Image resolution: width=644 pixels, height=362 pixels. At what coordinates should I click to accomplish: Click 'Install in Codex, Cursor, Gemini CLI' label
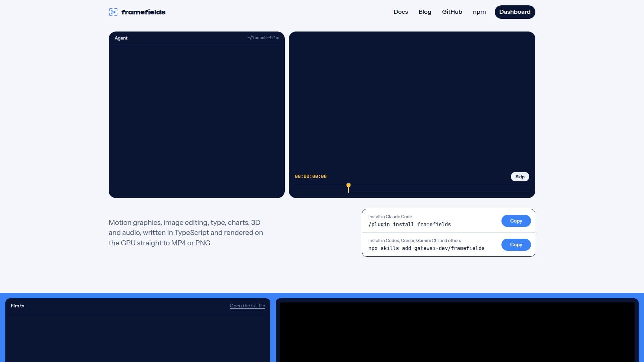[415, 240]
